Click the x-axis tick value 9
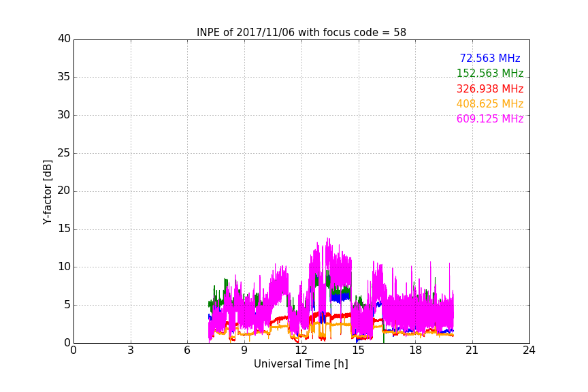Screen dimensions: 588x392 point(244,350)
